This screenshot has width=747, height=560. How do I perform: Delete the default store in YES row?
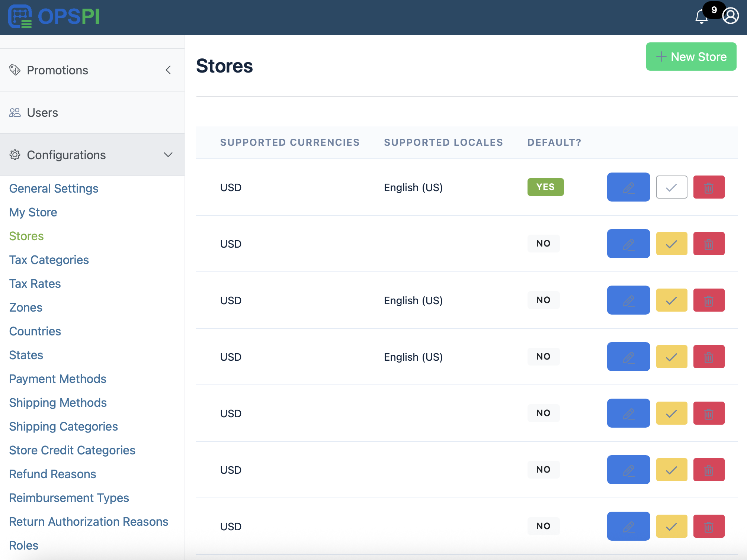(x=709, y=187)
